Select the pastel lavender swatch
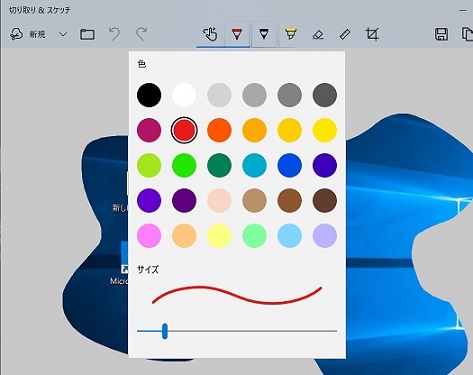Viewport: 473px width, 375px height. 325,236
